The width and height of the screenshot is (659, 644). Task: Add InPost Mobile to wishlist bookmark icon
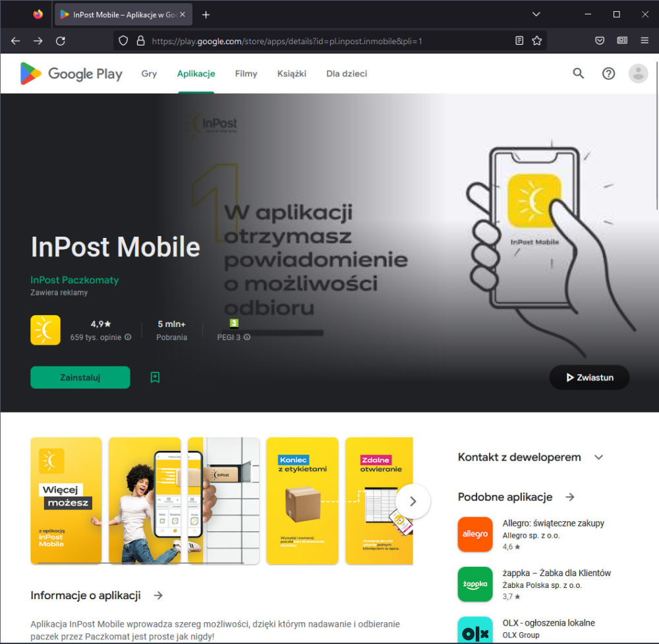click(155, 378)
